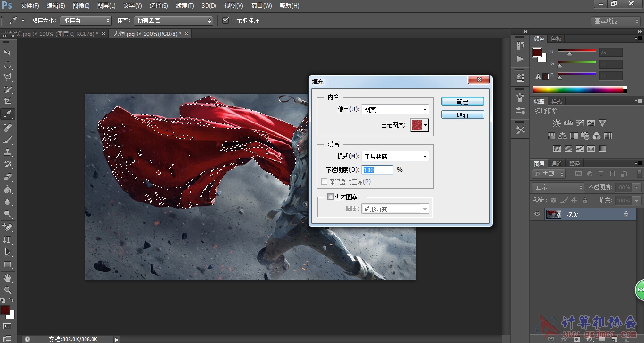Click foreground color swatch in toolbox

coord(5,310)
